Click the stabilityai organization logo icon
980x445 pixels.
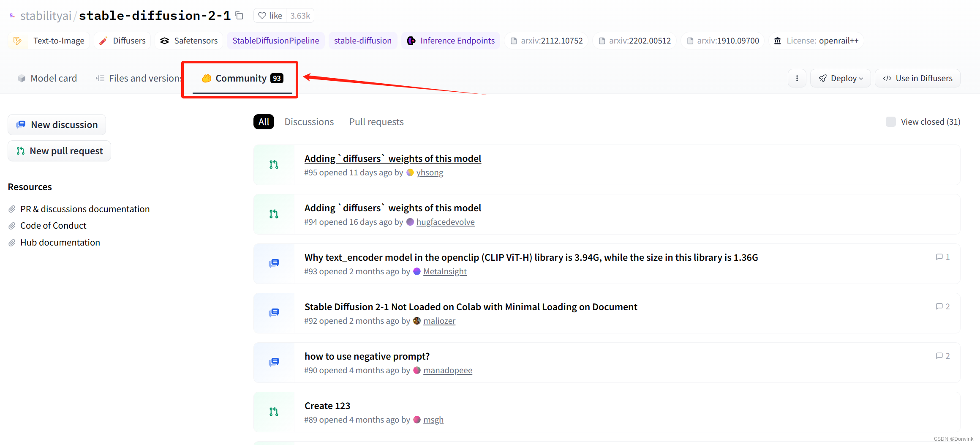[12, 16]
